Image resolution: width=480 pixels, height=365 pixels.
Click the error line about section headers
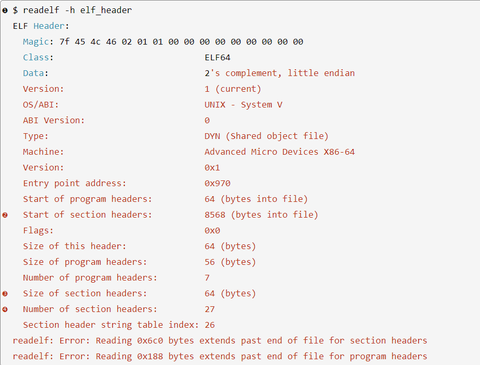220,341
